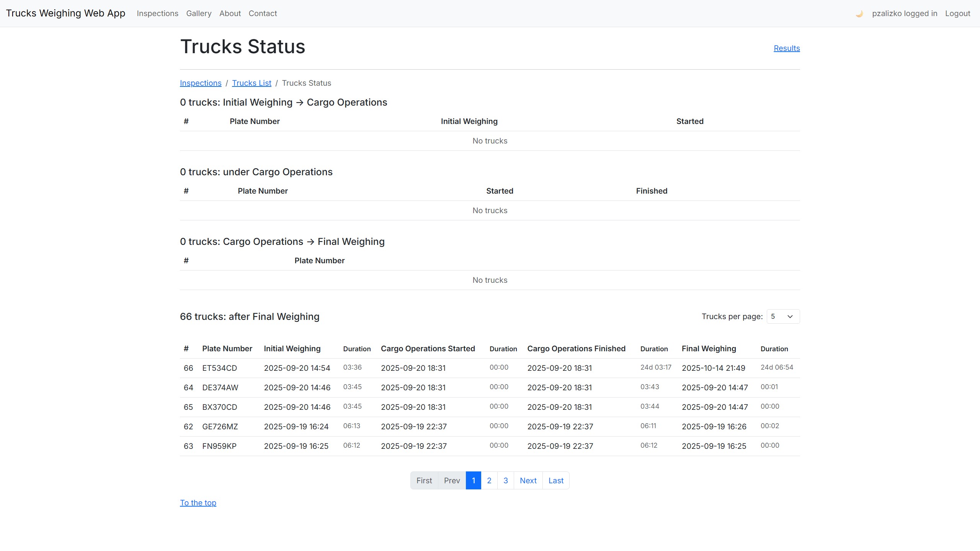Select the ET534CD truck row
This screenshot has height=551, width=980.
pyautogui.click(x=220, y=368)
